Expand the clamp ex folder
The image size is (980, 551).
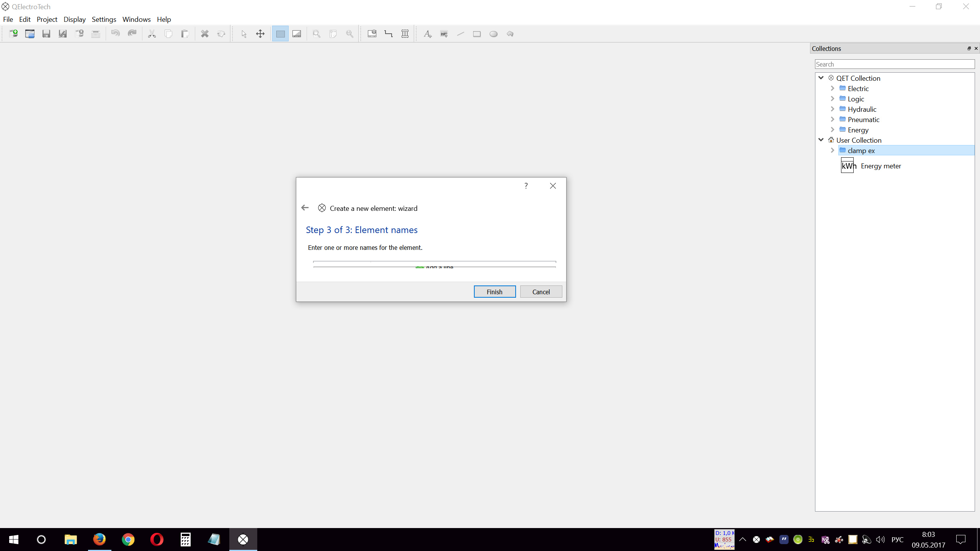coord(832,150)
